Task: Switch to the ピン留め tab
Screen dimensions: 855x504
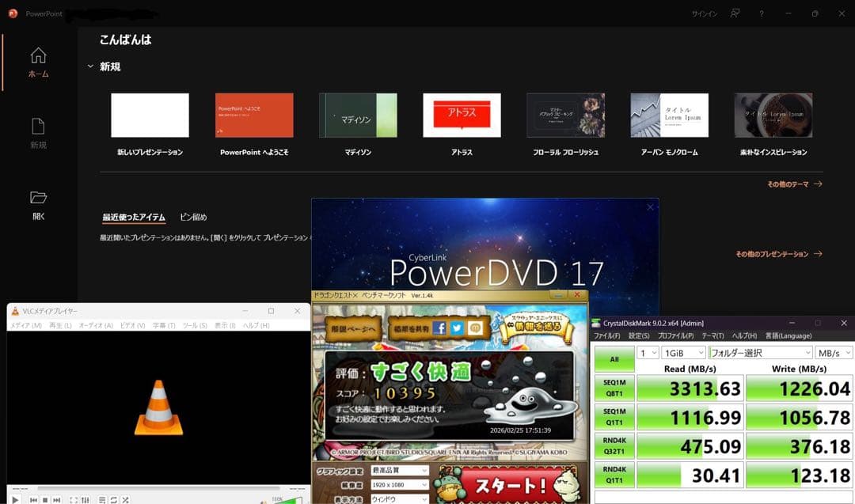Action: tap(194, 217)
